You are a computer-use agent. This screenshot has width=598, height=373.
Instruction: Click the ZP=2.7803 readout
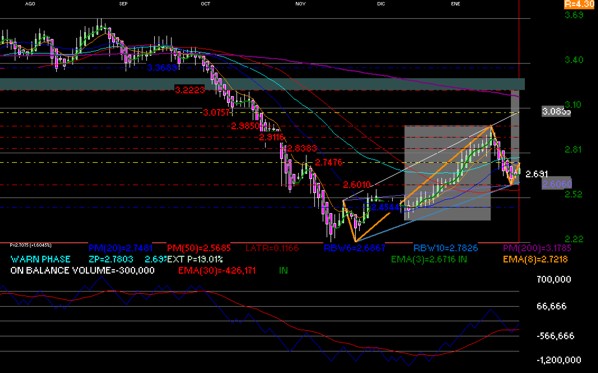pos(111,259)
